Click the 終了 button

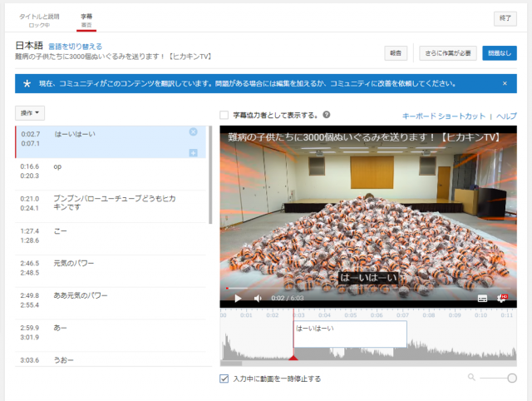(505, 18)
